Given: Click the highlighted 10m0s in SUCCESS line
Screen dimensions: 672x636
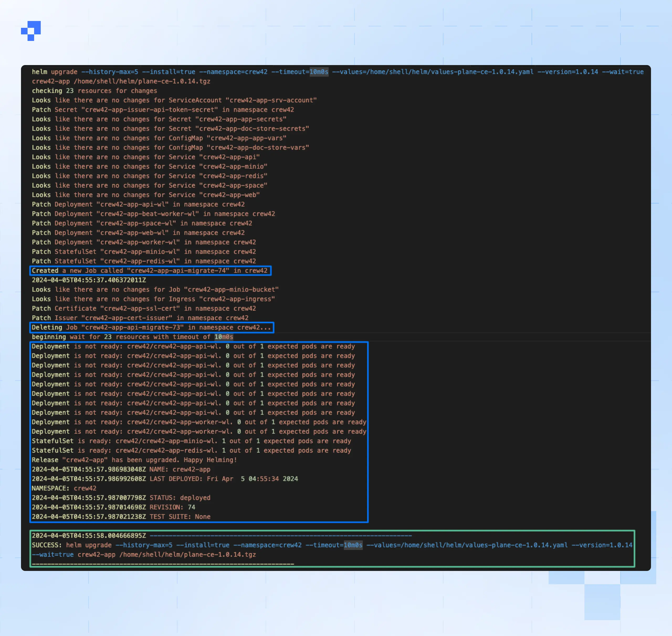Looking at the screenshot, I should pyautogui.click(x=353, y=545).
